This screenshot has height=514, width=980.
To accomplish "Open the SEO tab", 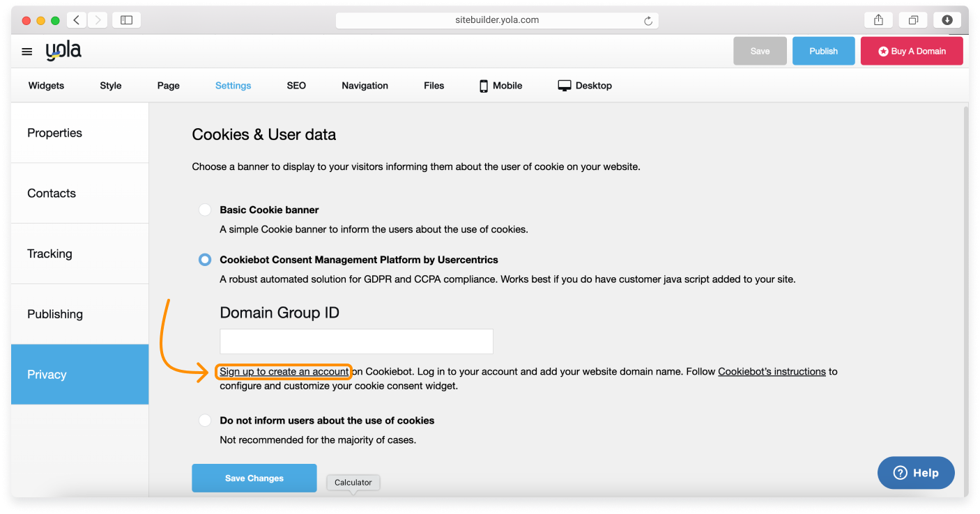I will tap(296, 86).
